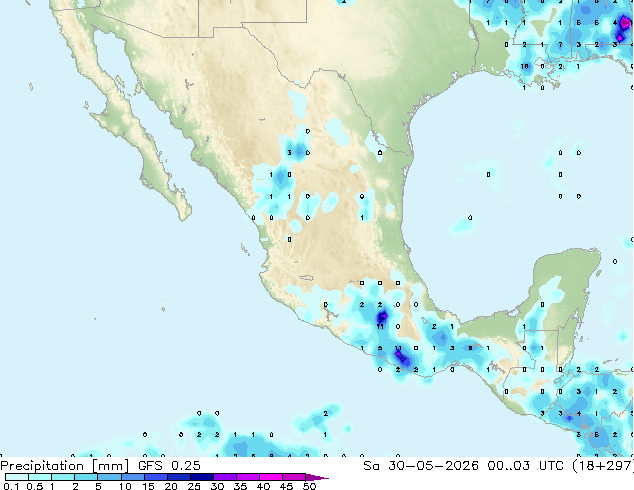Click the date text 'Sa 30-05-2026'
Viewport: 634px width, 490px height.
pos(421,466)
